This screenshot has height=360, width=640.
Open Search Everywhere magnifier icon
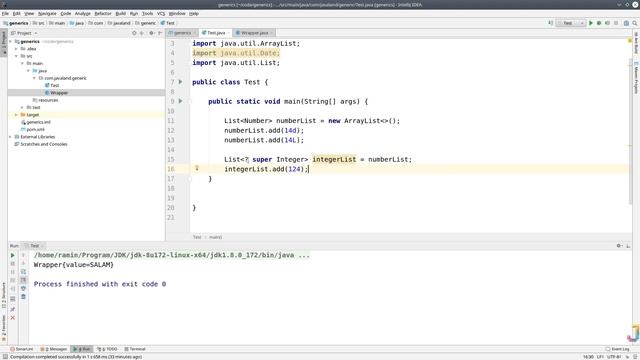pyautogui.click(x=635, y=23)
